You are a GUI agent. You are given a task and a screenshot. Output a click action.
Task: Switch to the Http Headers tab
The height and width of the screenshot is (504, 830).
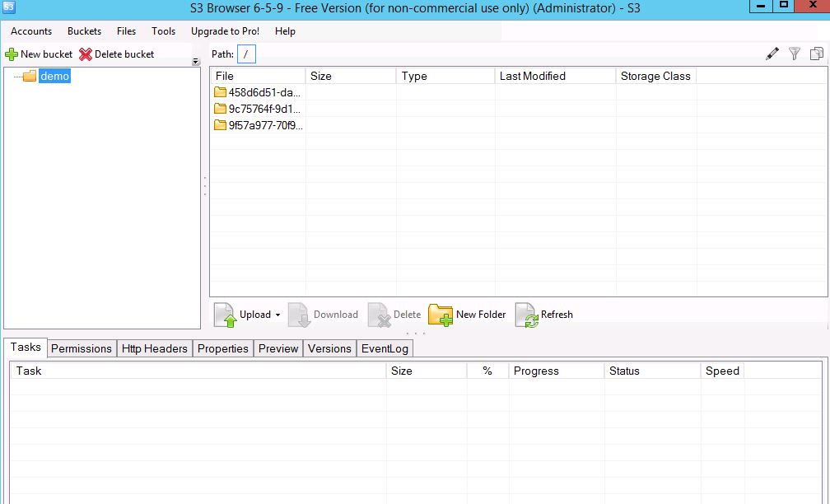(155, 348)
